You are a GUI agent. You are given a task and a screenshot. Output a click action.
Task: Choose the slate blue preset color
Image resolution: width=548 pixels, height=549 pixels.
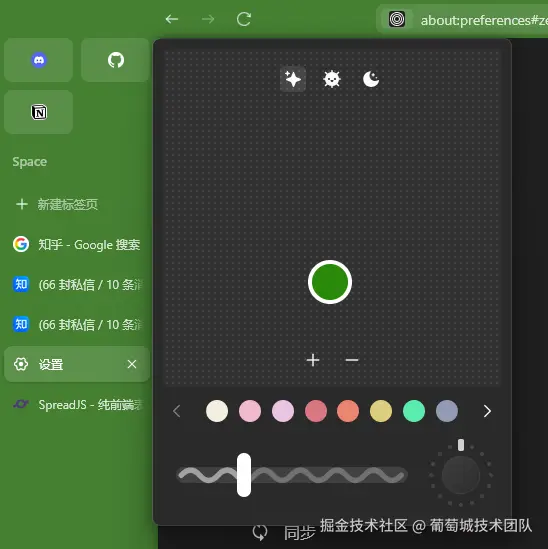(x=447, y=411)
